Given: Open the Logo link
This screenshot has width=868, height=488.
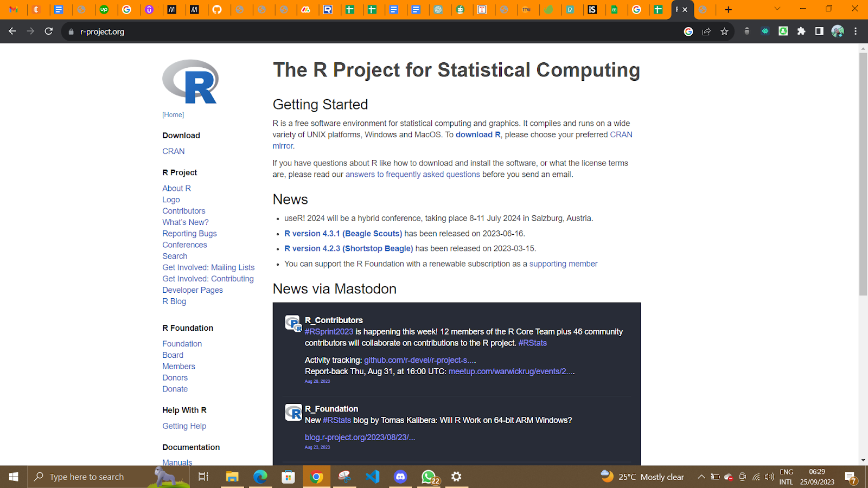Looking at the screenshot, I should 171,200.
